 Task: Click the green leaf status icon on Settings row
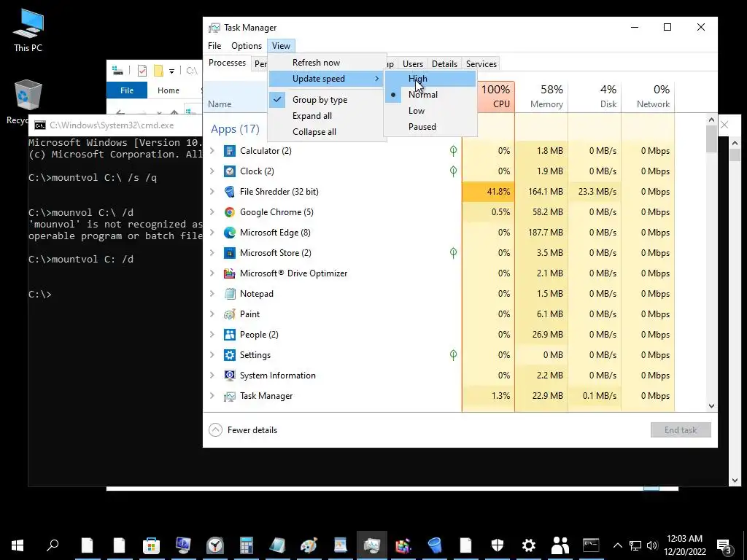pyautogui.click(x=453, y=355)
